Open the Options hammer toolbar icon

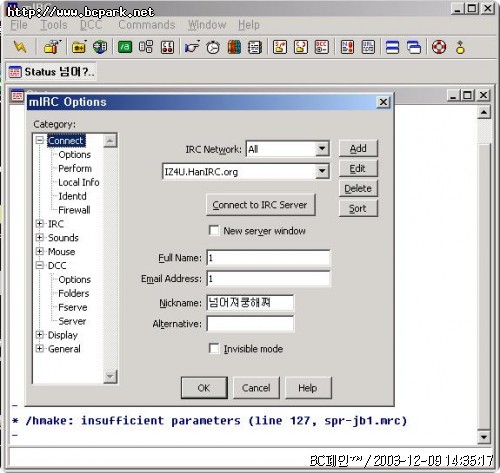pos(52,47)
